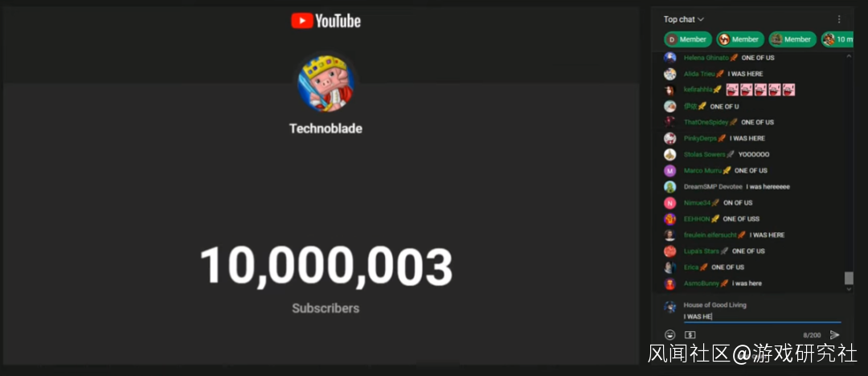Open the chat options three-dot menu
This screenshot has width=868, height=376.
(x=839, y=19)
